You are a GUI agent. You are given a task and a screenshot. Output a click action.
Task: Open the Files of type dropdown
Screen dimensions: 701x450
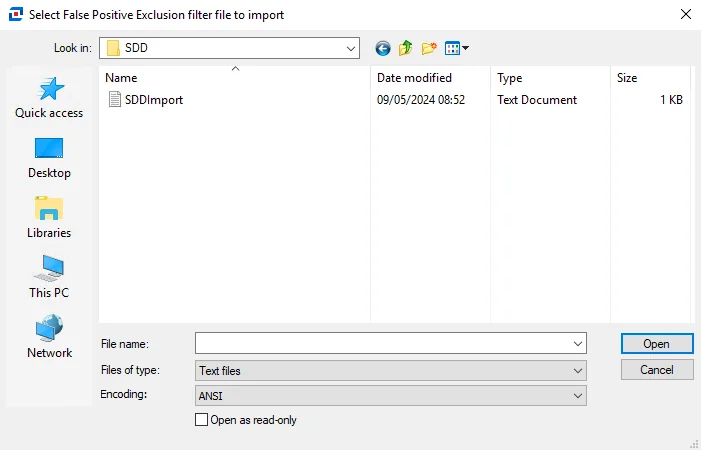391,370
